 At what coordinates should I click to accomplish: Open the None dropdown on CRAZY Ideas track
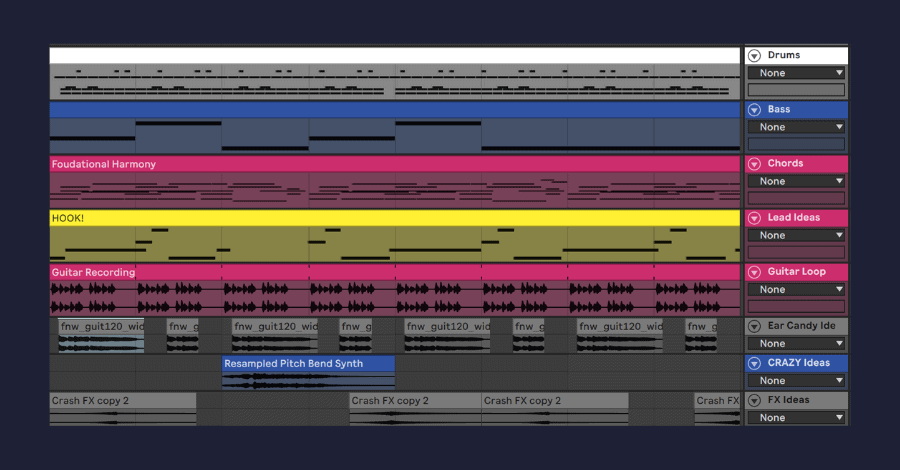796,380
